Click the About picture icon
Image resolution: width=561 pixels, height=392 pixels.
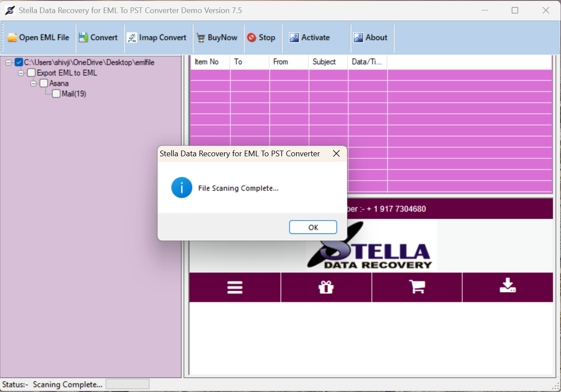pos(358,38)
